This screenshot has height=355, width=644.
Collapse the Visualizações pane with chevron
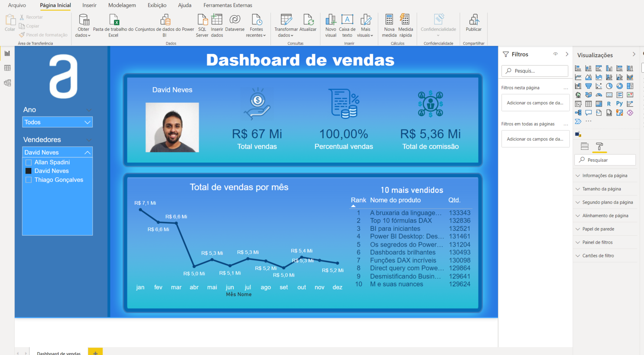click(634, 54)
